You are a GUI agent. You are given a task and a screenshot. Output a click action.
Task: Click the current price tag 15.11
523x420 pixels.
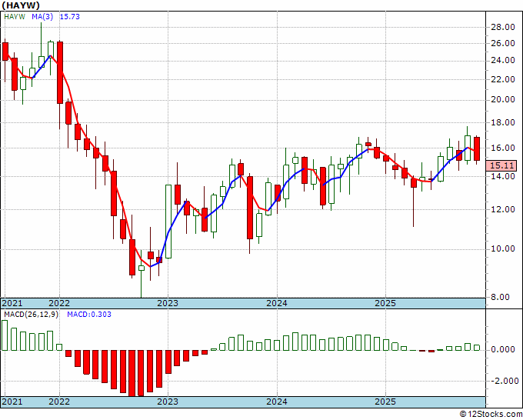[501, 166]
